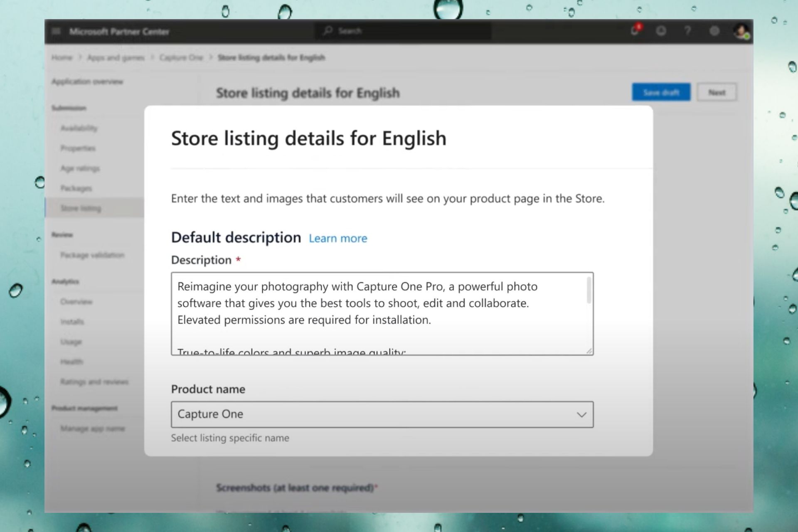Open the help question mark icon
The width and height of the screenshot is (798, 532).
687,31
